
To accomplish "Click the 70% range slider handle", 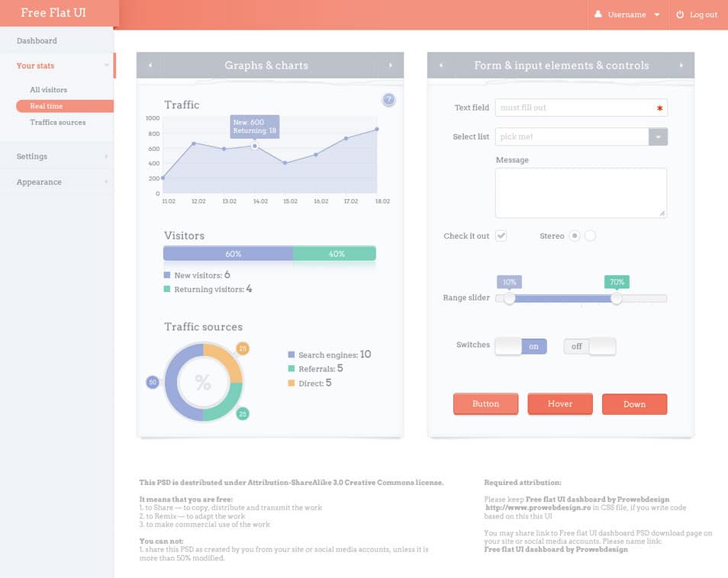I will [x=617, y=298].
